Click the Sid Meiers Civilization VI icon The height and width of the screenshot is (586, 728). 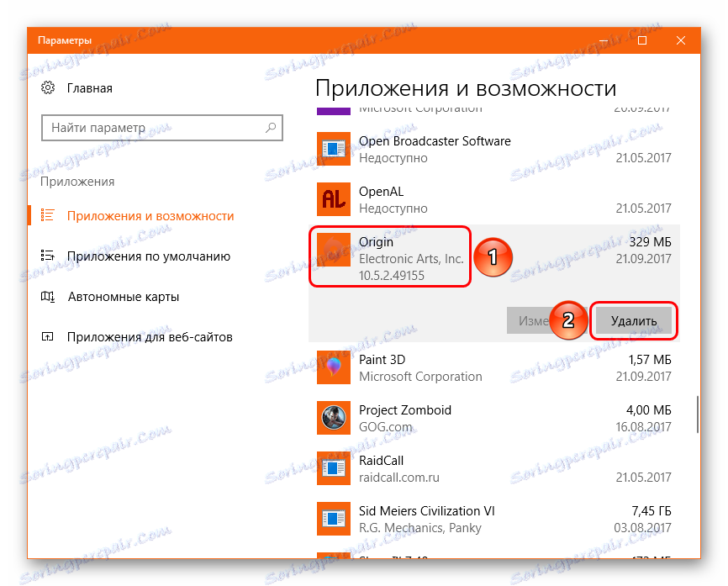click(x=334, y=519)
